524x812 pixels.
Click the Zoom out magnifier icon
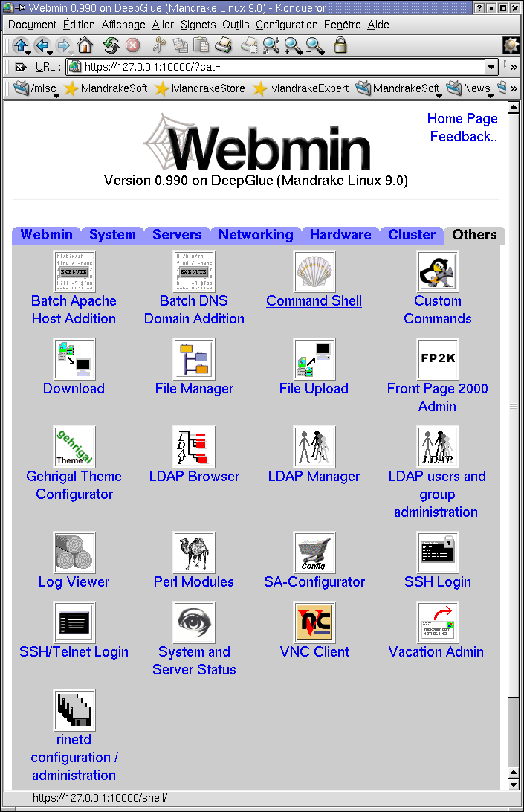314,46
